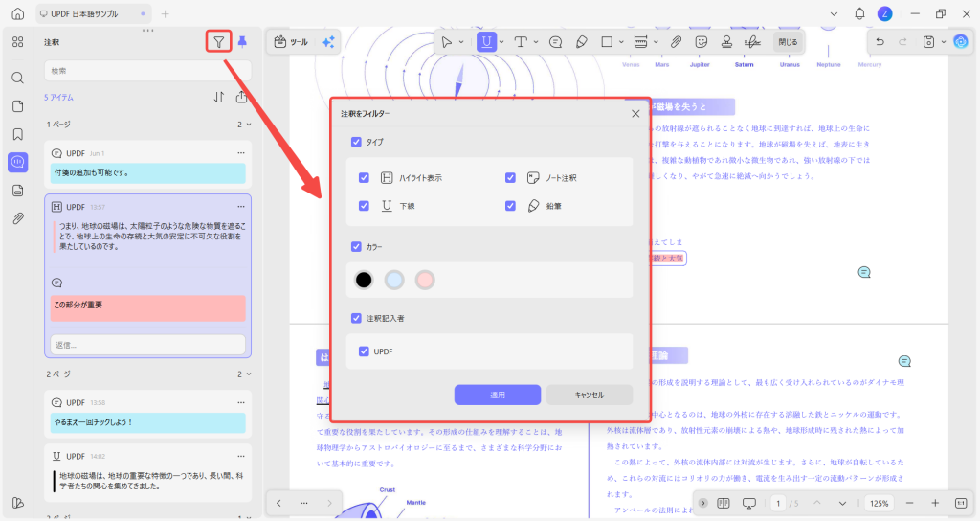Toggle the タイプ checkbox
Viewport: 980px width, 521px height.
pos(356,142)
